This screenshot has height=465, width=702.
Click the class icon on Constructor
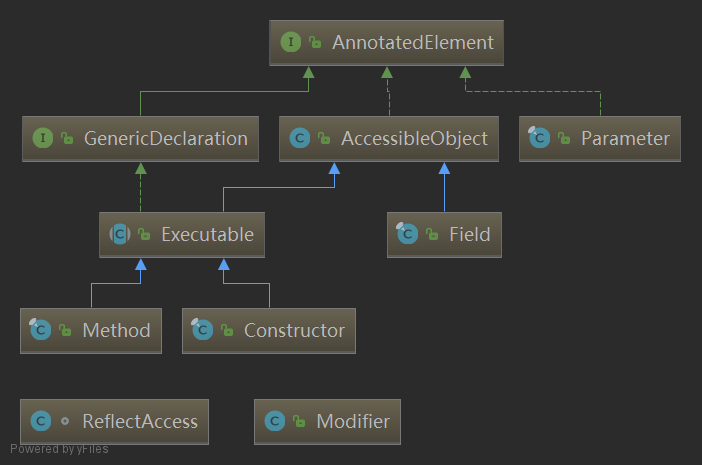[203, 331]
